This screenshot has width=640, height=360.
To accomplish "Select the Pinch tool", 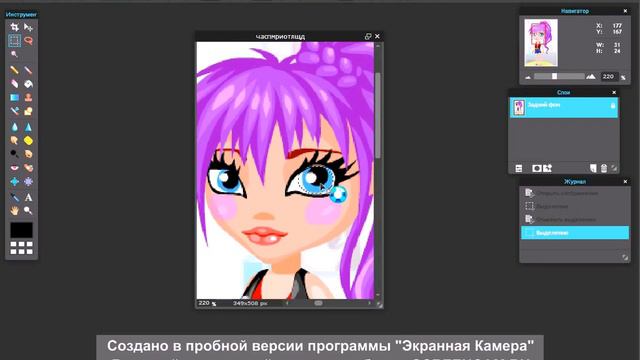I will 28,181.
